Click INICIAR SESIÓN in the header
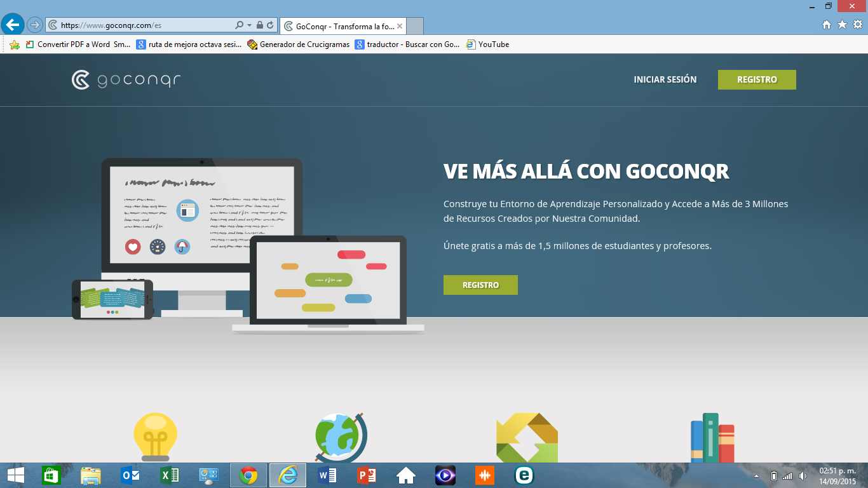The width and height of the screenshot is (868, 488). click(664, 79)
